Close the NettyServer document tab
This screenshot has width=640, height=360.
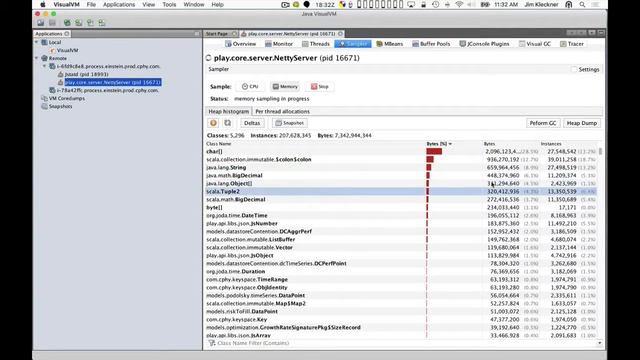[340, 33]
